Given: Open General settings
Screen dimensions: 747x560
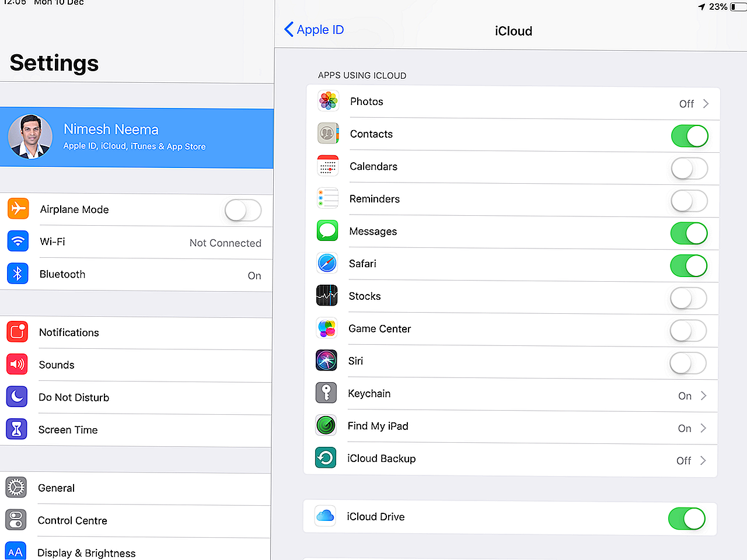Looking at the screenshot, I should coord(135,488).
